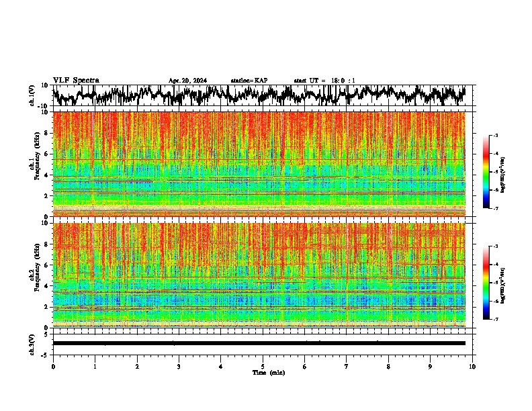Click the "station=KAP" header label
Image resolution: width=532 pixels, height=411 pixels.
pos(249,81)
